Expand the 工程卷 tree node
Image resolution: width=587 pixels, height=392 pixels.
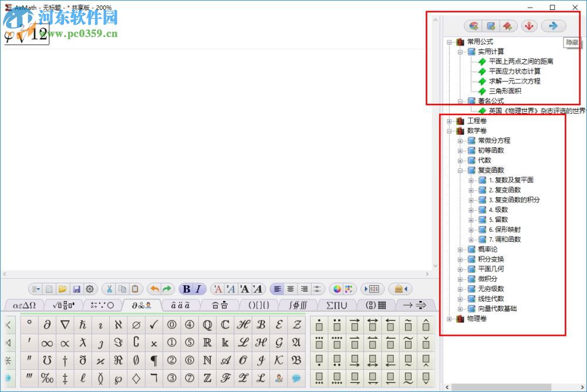point(450,120)
